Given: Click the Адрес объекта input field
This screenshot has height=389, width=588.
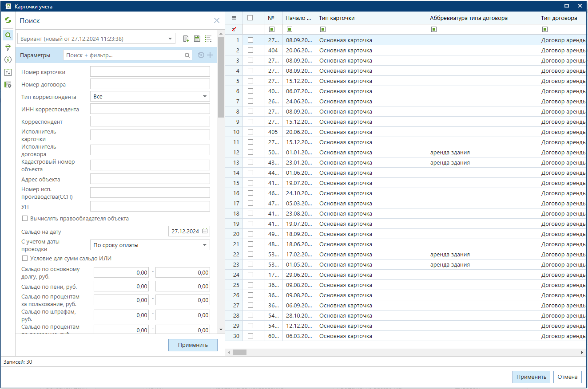Looking at the screenshot, I should (150, 179).
